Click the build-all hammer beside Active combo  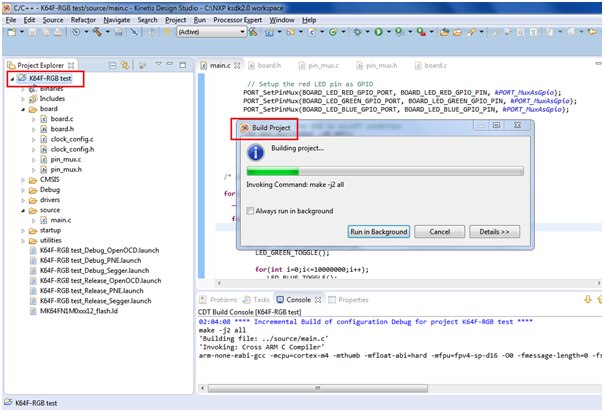[x=253, y=32]
